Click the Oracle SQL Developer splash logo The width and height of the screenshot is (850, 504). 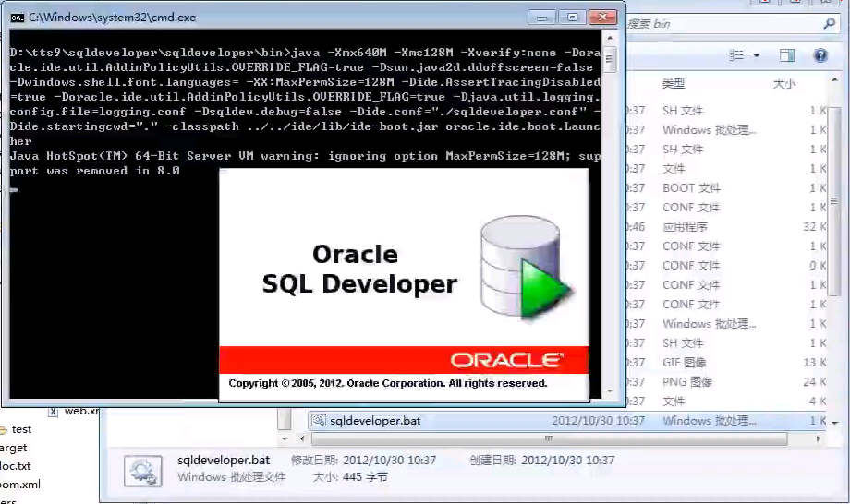527,268
